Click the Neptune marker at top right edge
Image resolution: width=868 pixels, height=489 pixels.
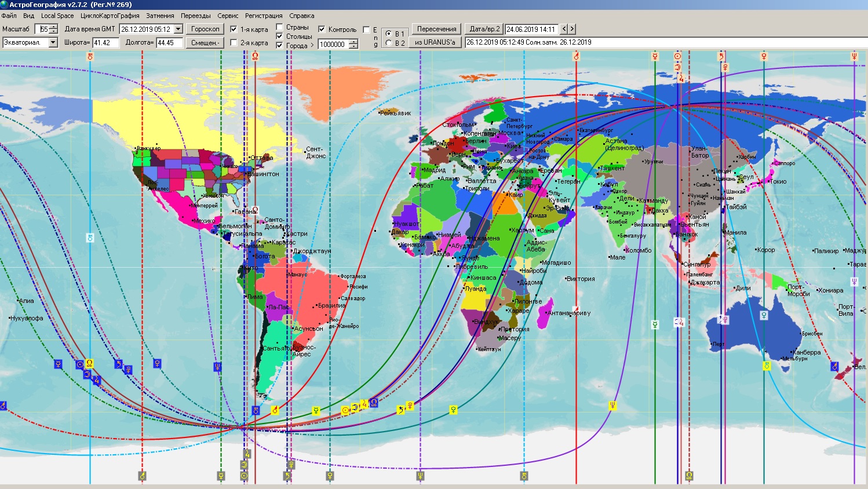(x=854, y=56)
